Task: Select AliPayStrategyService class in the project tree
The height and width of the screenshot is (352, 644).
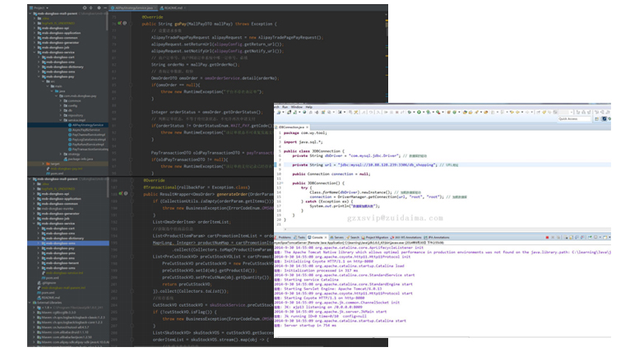Action: 86,125
